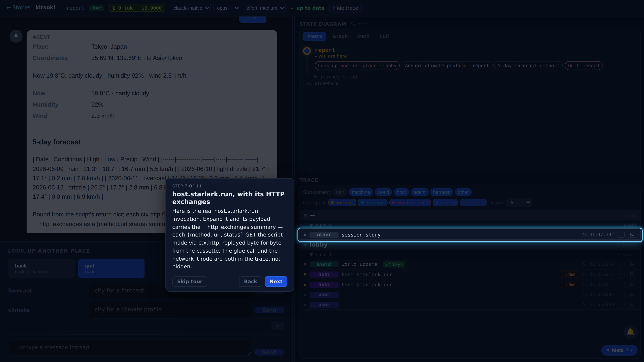Select Annual climate profile → report transition
The image size is (644, 362).
tap(447, 66)
